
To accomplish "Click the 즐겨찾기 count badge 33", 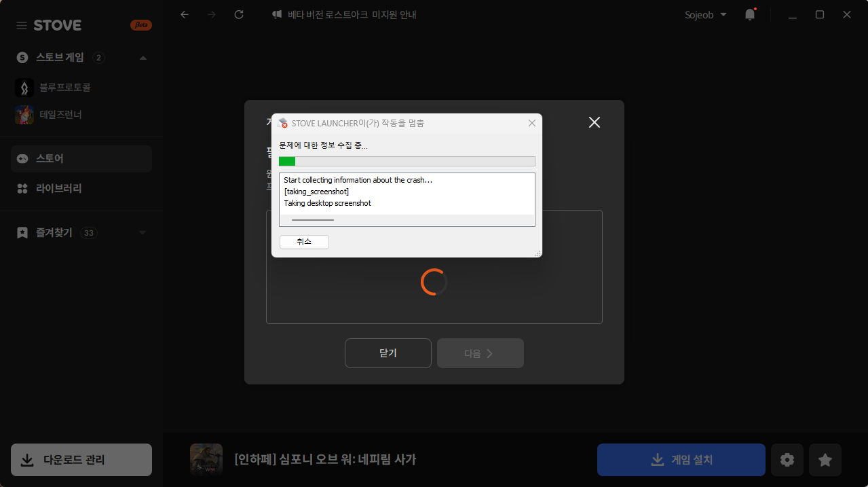I will pyautogui.click(x=89, y=233).
